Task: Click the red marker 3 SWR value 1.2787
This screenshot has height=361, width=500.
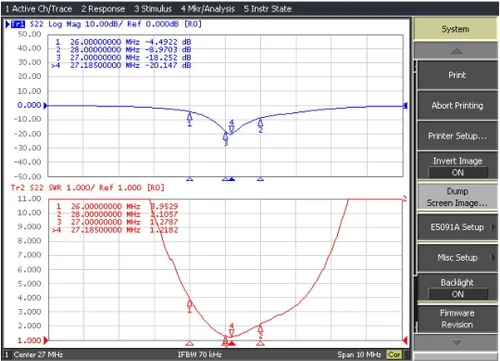Action: [x=164, y=222]
